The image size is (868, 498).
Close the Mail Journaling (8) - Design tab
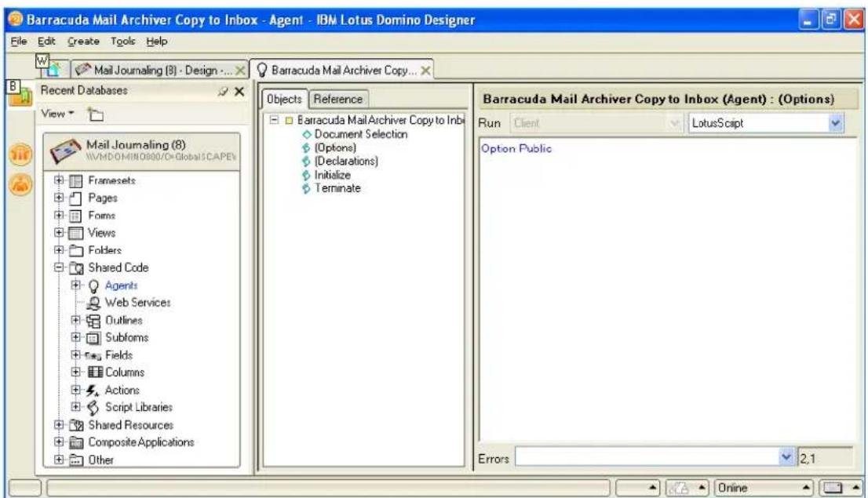click(x=240, y=71)
